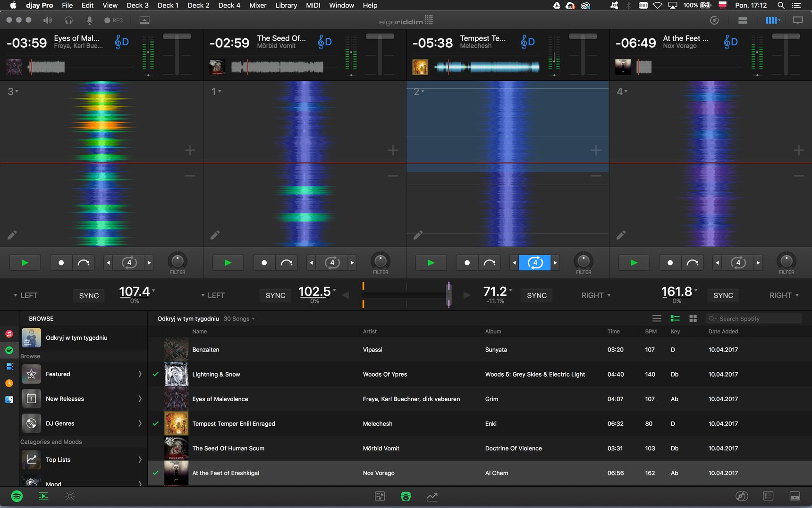The height and width of the screenshot is (508, 812).
Task: Click the FILTER knob on deck 2
Action: (584, 261)
